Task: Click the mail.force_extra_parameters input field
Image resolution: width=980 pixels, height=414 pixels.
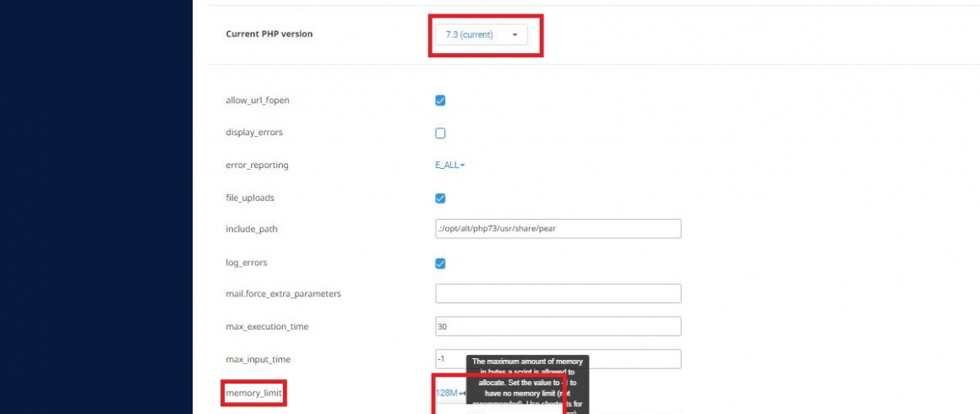Action: click(x=558, y=293)
